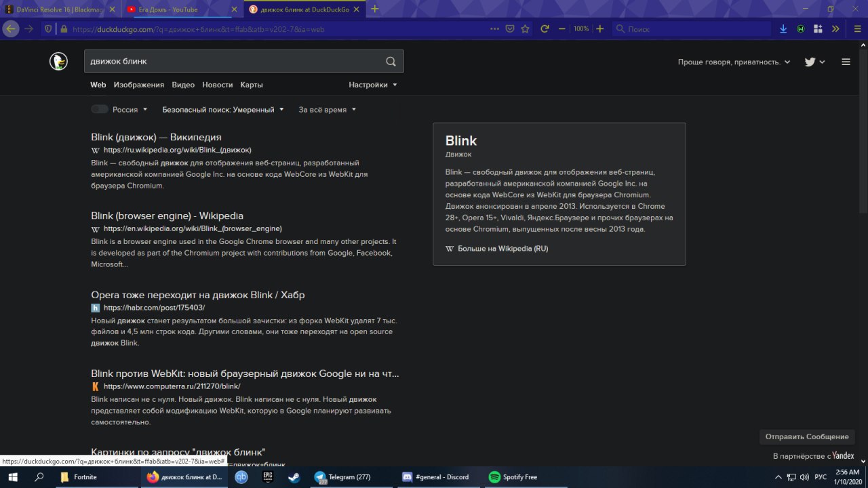Open Blink (browser engine) - Wikipedia result
Image resolution: width=868 pixels, height=488 pixels.
(167, 216)
